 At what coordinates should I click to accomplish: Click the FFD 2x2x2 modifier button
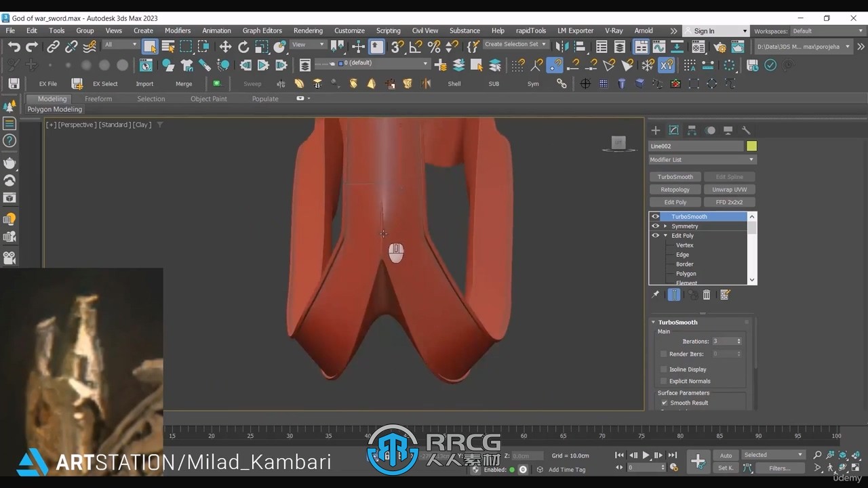[729, 202]
